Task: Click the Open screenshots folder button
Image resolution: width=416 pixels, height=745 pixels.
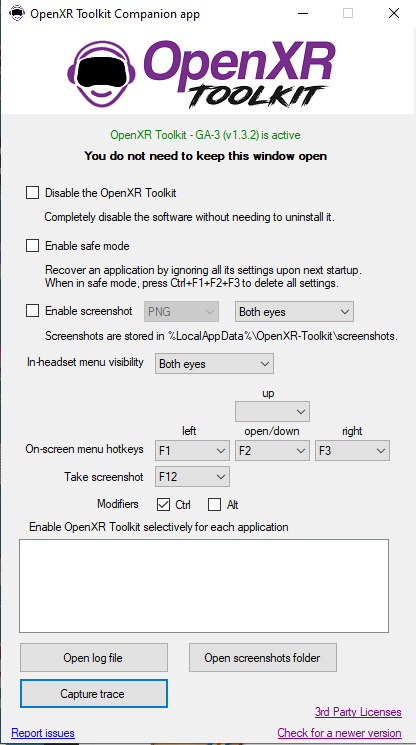Action: pyautogui.click(x=263, y=658)
